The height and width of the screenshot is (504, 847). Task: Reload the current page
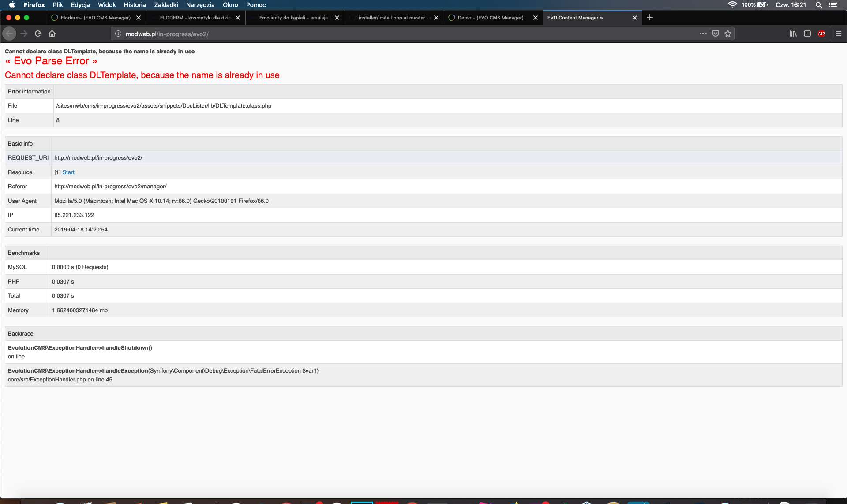(38, 34)
